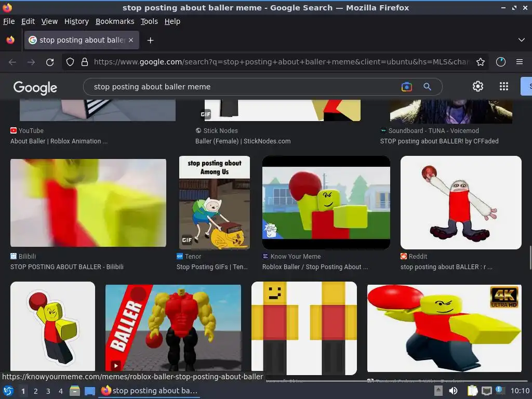The image size is (532, 399).
Task: Open 'STOP POSTING ABOUT BALLER - Bilibili' link
Action: click(67, 267)
